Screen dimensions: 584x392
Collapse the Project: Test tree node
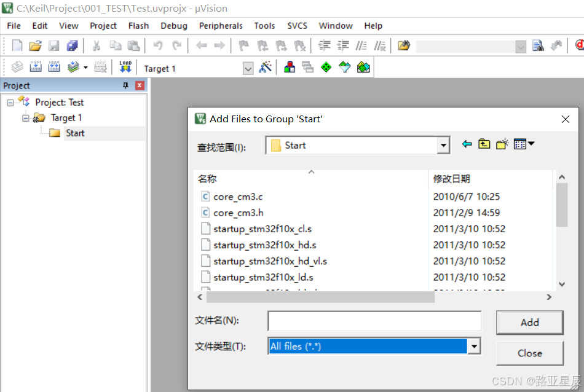(x=10, y=103)
